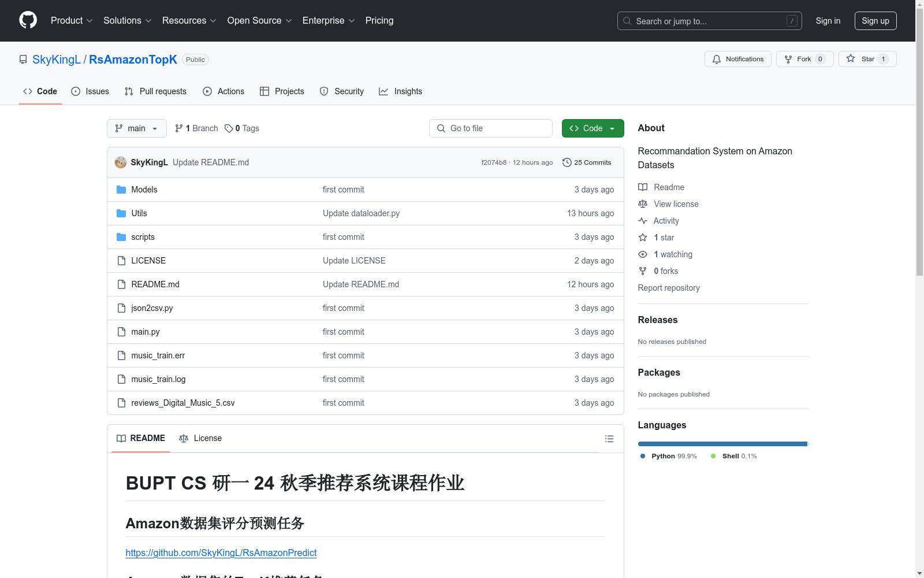The image size is (924, 578).
Task: Expand the Product menu
Action: tap(72, 20)
